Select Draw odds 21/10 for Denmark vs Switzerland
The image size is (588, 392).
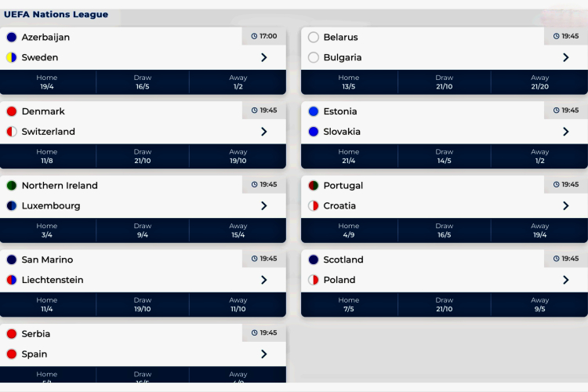(x=143, y=156)
